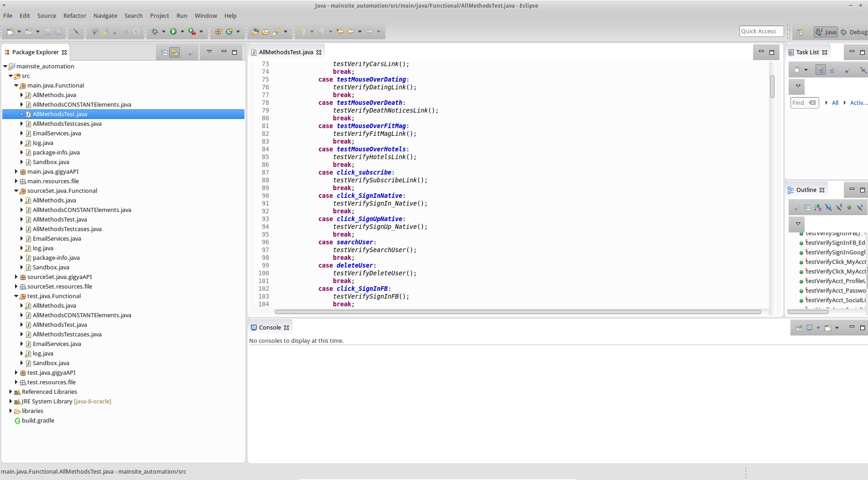Collapse all in Package Explorer
Viewport: 868px width, 480px height.
pyautogui.click(x=164, y=52)
